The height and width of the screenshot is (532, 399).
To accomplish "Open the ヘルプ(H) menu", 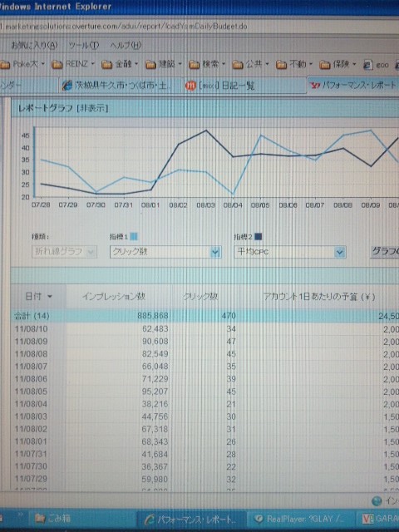I will pos(126,45).
